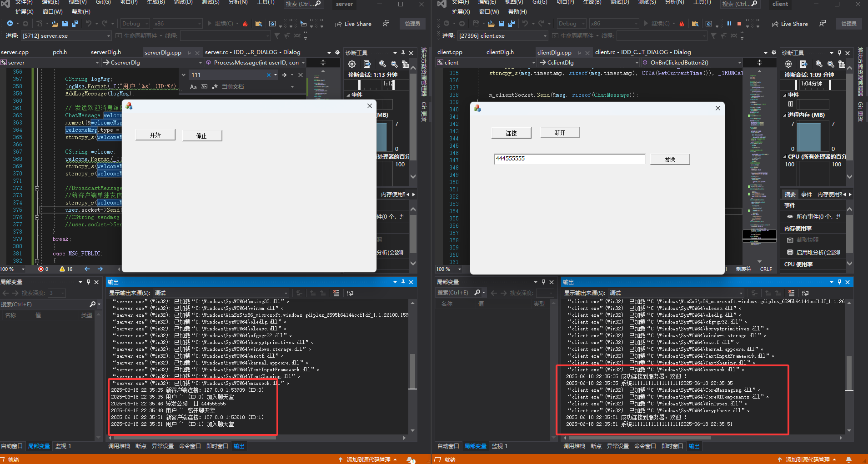Click 添加到源代码管理 in server status bar

pos(368,459)
